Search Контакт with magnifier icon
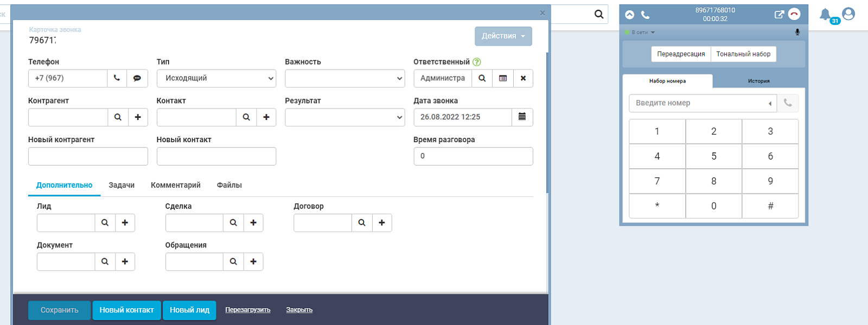868x325 pixels. 246,117
